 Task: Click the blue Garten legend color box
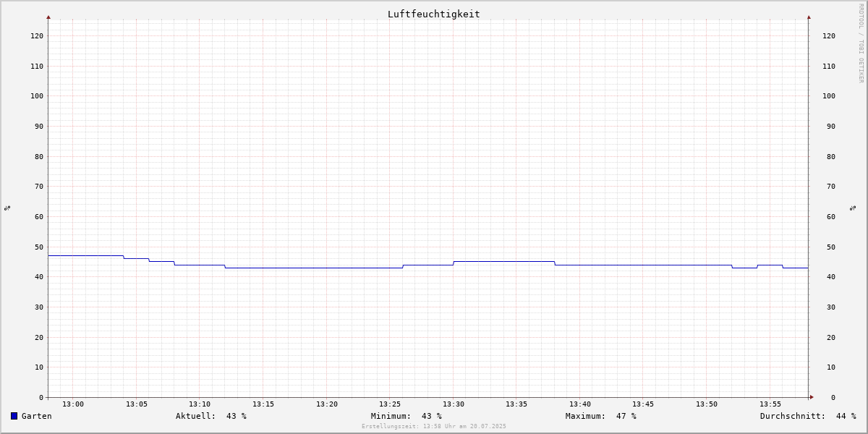coord(14,416)
